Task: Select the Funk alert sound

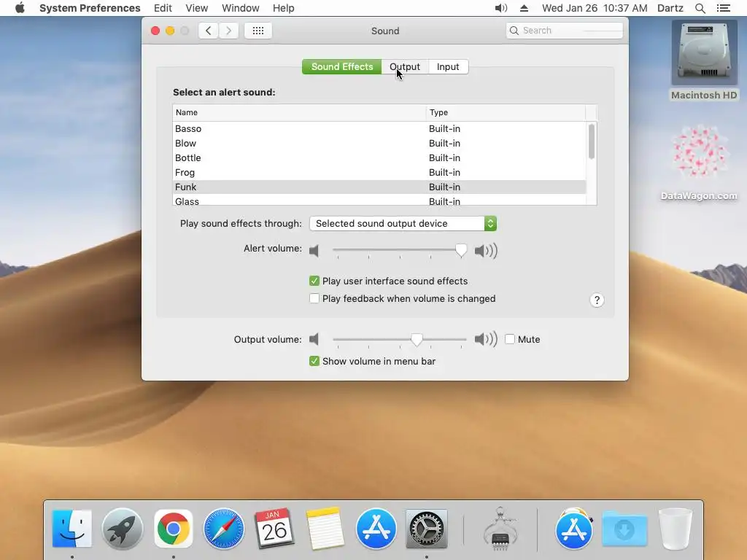Action: (379, 187)
